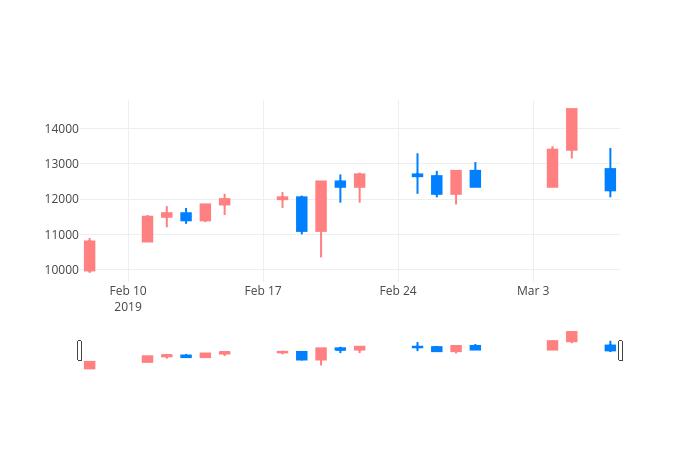Click the red candle just after Mar 3
The image size is (700, 450).
click(x=552, y=168)
